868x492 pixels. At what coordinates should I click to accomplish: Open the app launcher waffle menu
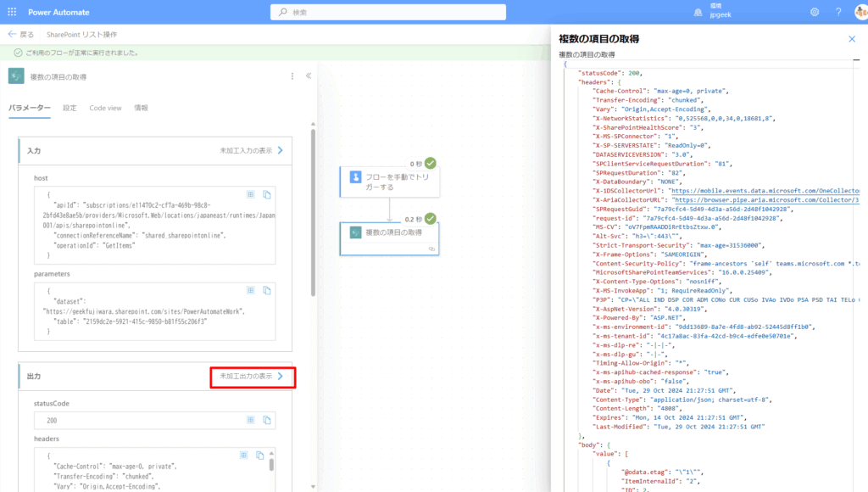(x=12, y=12)
